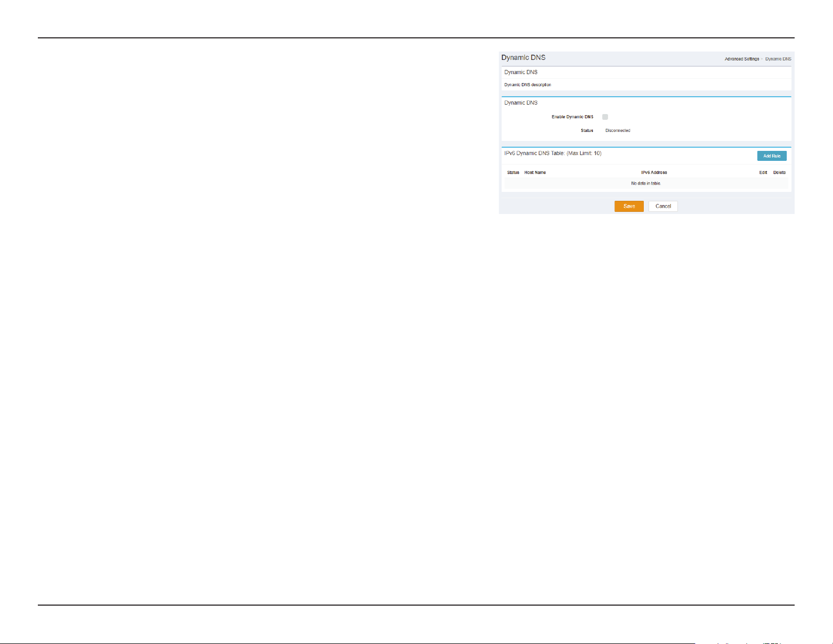Click the Dynamic DNS breadcrumb
Viewport: 833px width, 644px height.
pos(778,59)
